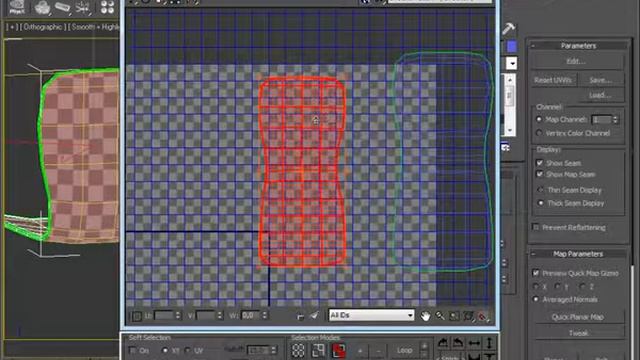This screenshot has width=640, height=360.
Task: Enable Soft Selection On checkbox
Action: coord(132,350)
